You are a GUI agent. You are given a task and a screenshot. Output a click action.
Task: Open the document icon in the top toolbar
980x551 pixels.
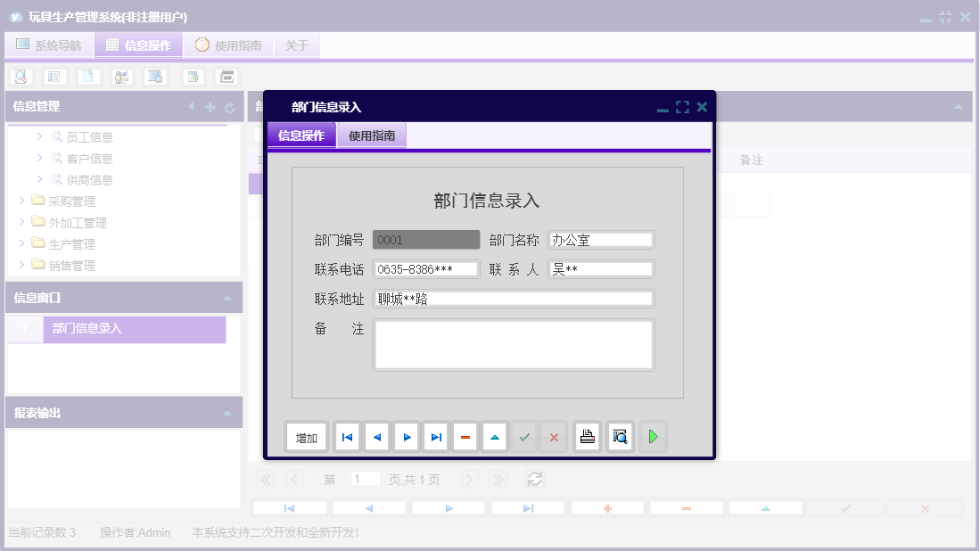pyautogui.click(x=88, y=76)
